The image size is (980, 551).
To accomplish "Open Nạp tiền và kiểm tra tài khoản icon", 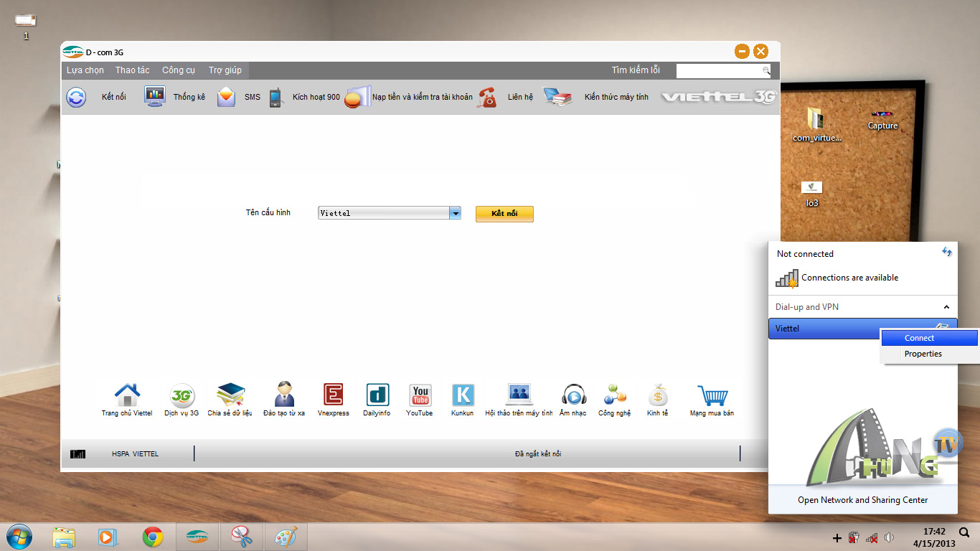I will coord(357,97).
